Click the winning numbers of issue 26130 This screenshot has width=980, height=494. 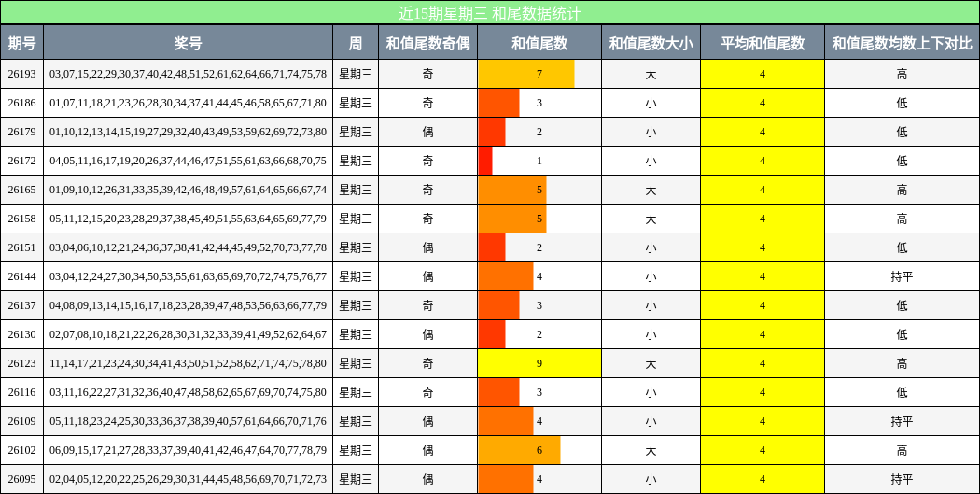(189, 334)
